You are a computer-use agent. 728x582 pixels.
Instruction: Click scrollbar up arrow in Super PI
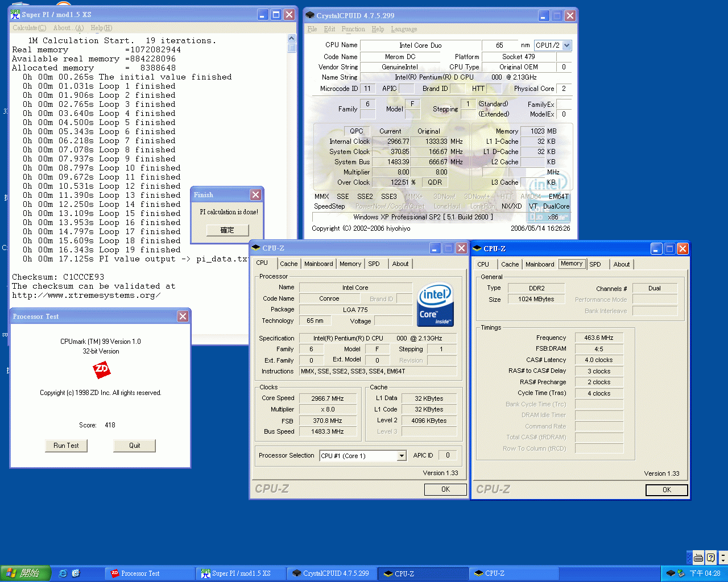pyautogui.click(x=292, y=39)
